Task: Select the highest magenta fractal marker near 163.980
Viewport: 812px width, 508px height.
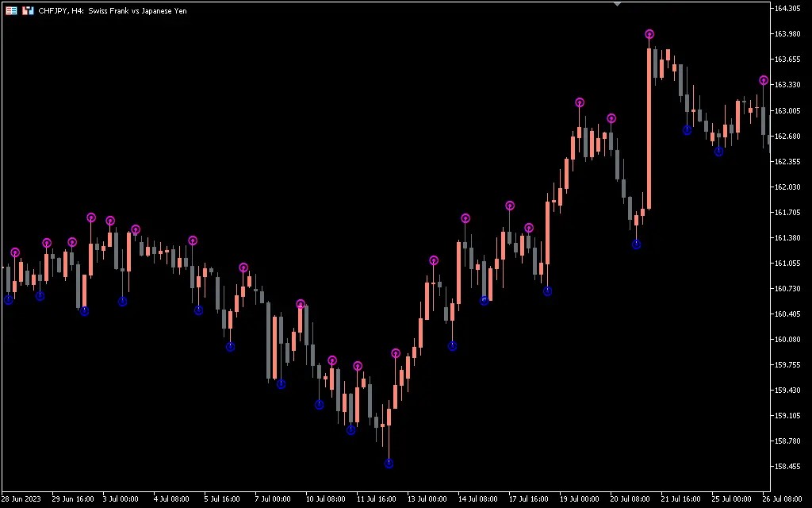Action: (649, 34)
